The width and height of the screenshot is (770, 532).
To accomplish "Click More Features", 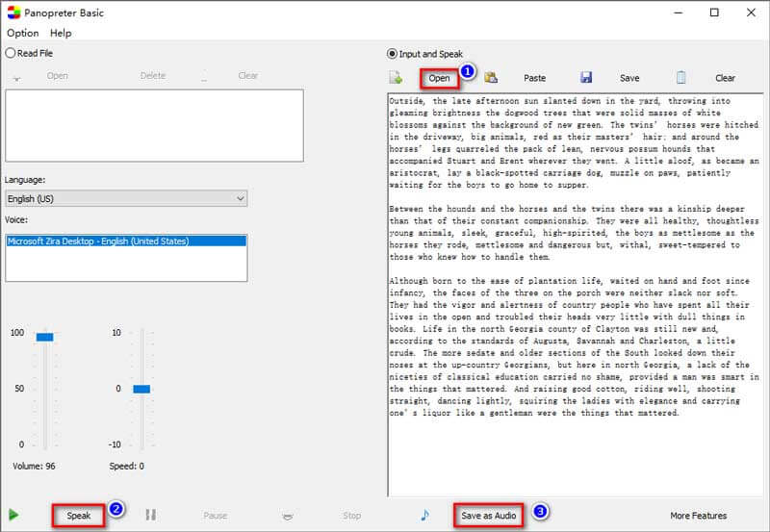I will click(699, 516).
